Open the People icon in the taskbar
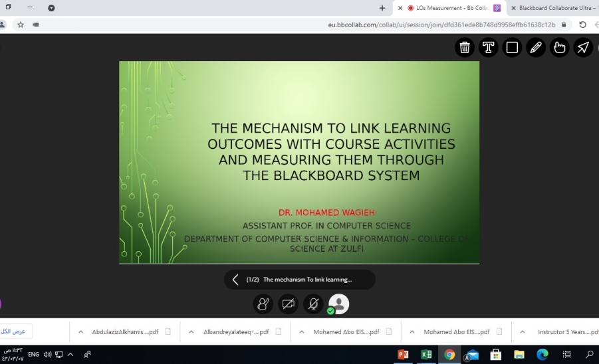This screenshot has height=364, width=599. tap(88, 355)
